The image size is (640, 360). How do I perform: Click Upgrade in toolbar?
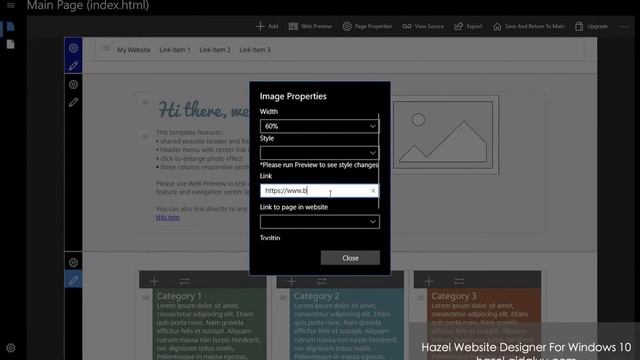click(x=591, y=27)
